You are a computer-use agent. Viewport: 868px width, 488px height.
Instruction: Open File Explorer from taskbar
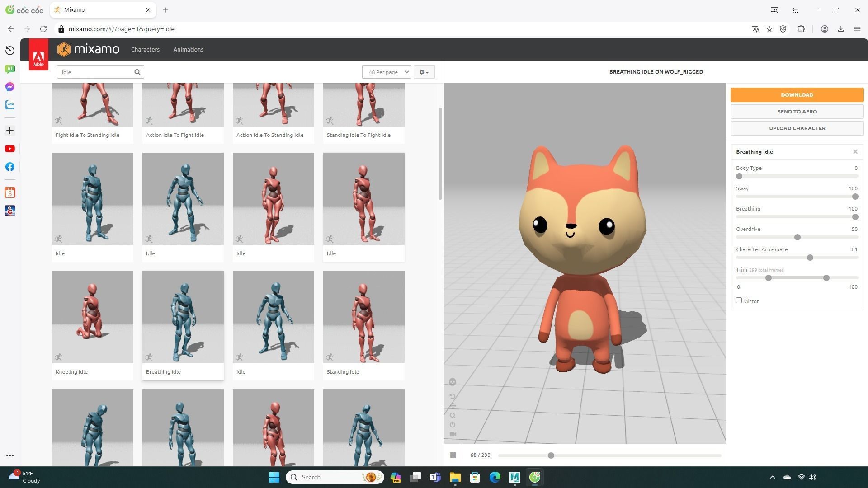[x=455, y=477]
